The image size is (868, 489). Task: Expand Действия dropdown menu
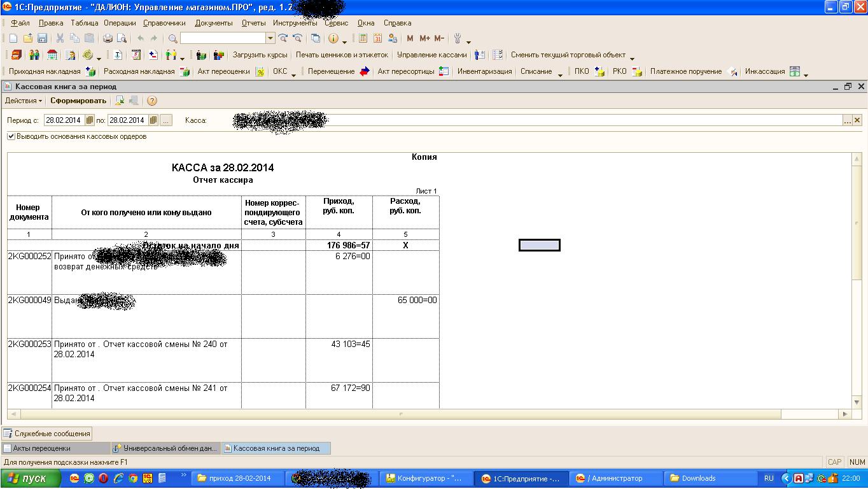(24, 101)
